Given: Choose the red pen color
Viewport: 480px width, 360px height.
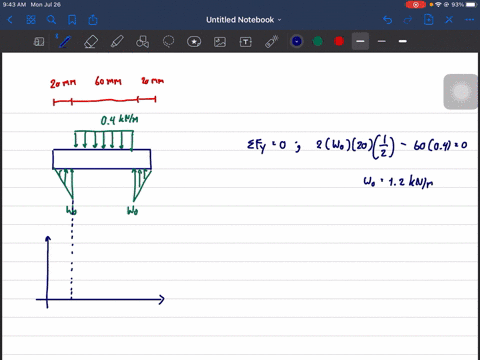Looking at the screenshot, I should [x=339, y=41].
